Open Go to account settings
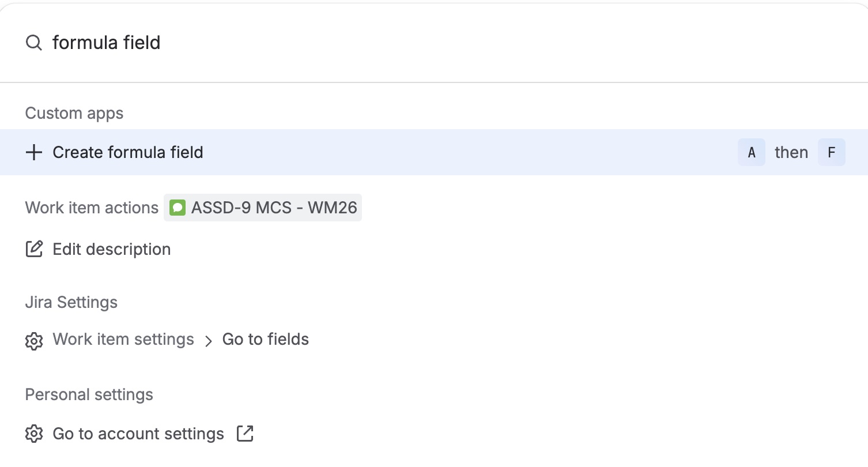Viewport: 868px width, 467px height. tap(138, 434)
